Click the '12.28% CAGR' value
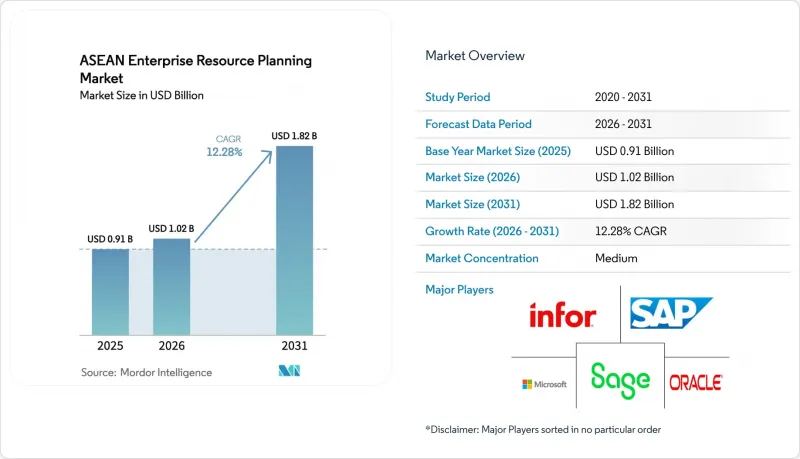 coord(631,231)
